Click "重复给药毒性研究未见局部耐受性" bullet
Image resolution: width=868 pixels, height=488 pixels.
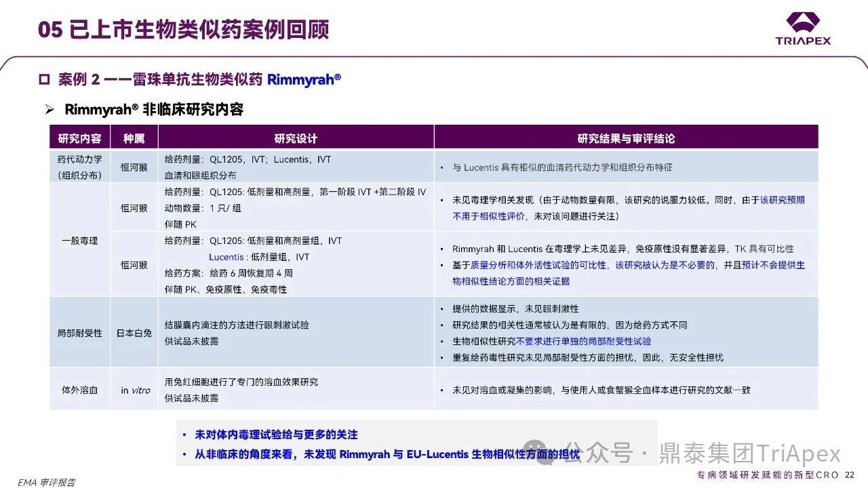click(587, 357)
